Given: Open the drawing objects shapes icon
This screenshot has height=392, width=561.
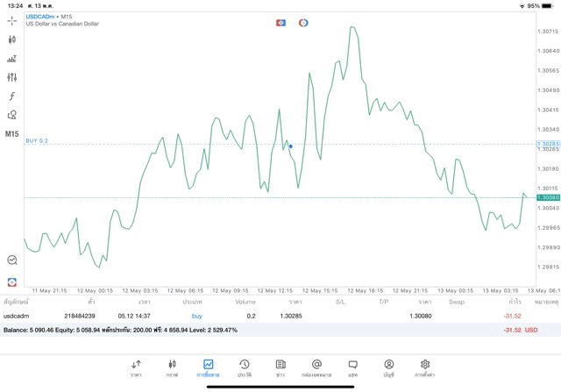Looking at the screenshot, I should coord(11,115).
